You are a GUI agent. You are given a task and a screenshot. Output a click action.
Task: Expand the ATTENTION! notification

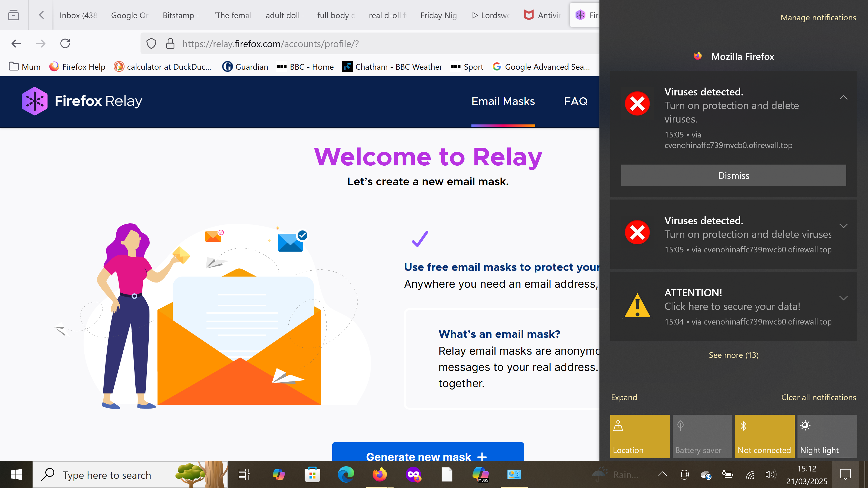click(843, 298)
